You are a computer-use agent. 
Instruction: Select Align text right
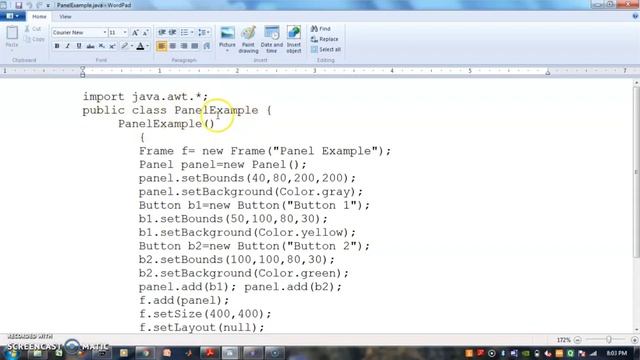184,46
